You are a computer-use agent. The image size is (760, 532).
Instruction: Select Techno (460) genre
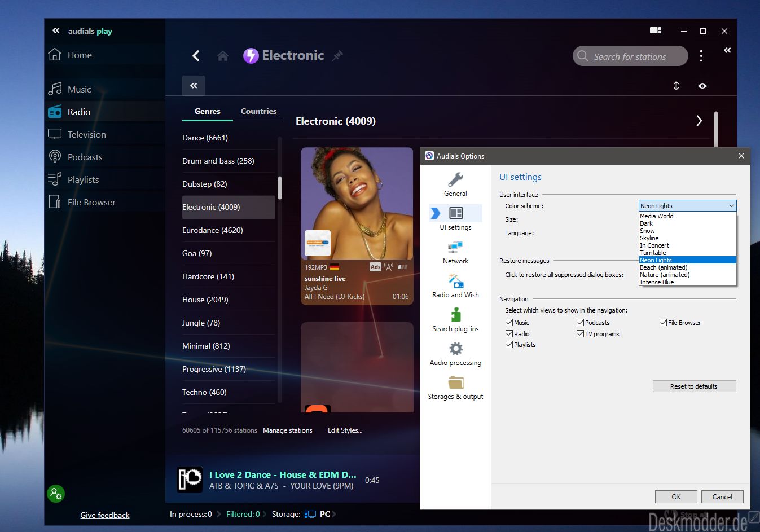229,392
